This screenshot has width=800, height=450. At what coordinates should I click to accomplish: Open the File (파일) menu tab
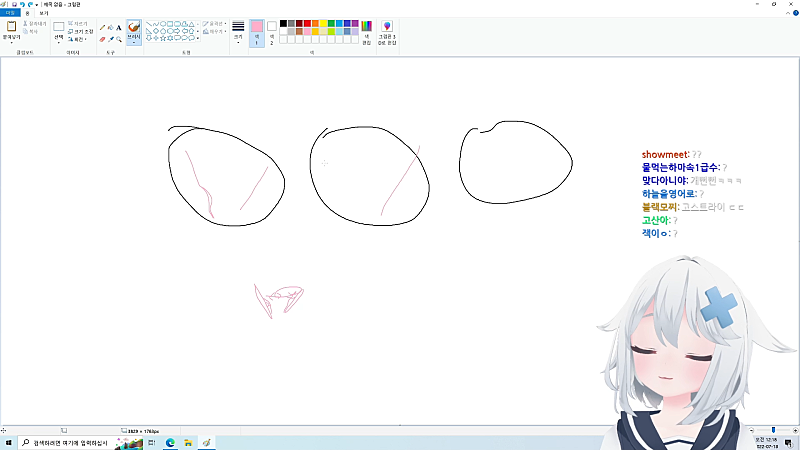pyautogui.click(x=11, y=13)
